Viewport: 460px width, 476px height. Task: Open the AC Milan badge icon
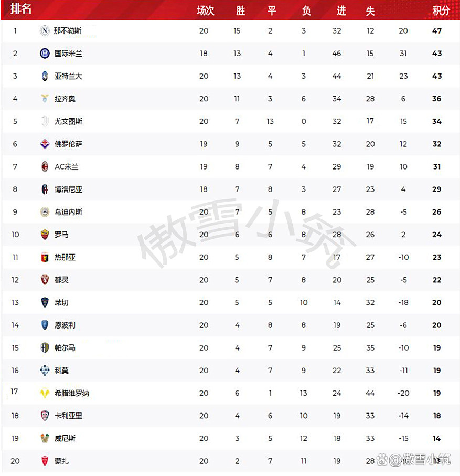pos(45,167)
